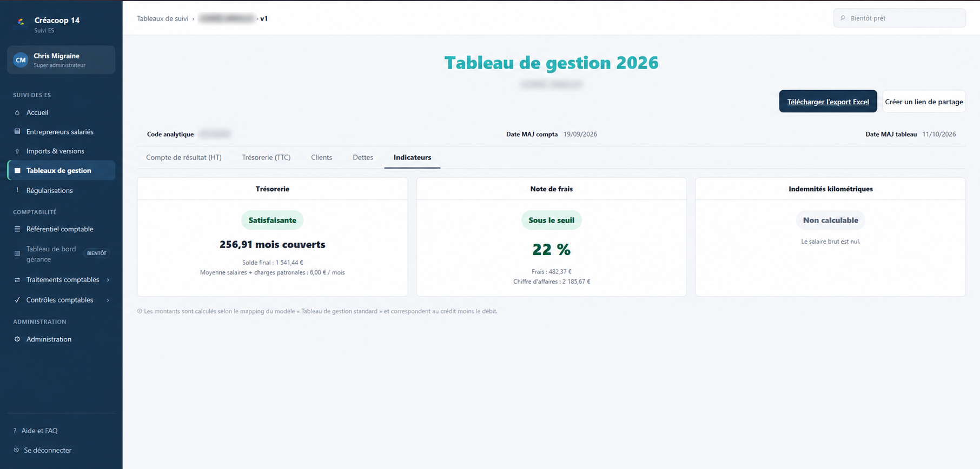Viewport: 980px width, 469px height.
Task: Click the Régularisations exclamation icon
Action: click(x=17, y=190)
